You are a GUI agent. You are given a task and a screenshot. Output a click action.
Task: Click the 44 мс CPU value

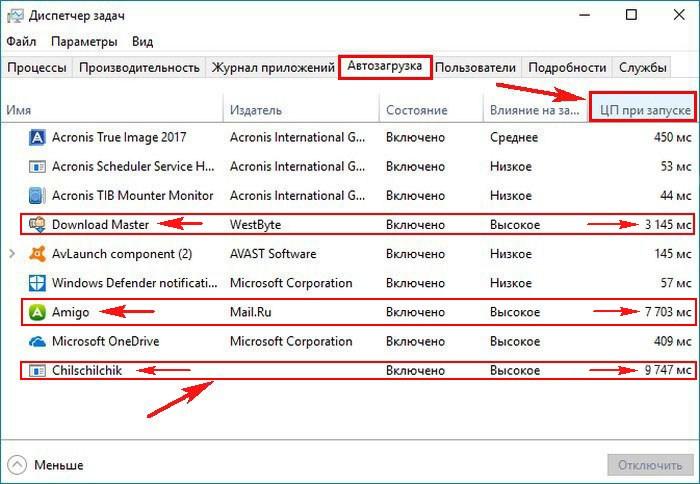[x=676, y=196]
